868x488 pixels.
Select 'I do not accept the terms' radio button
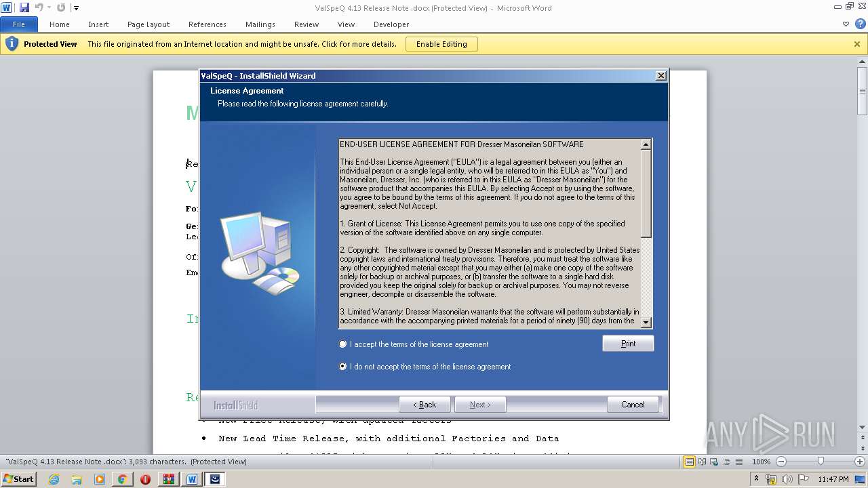tap(343, 367)
